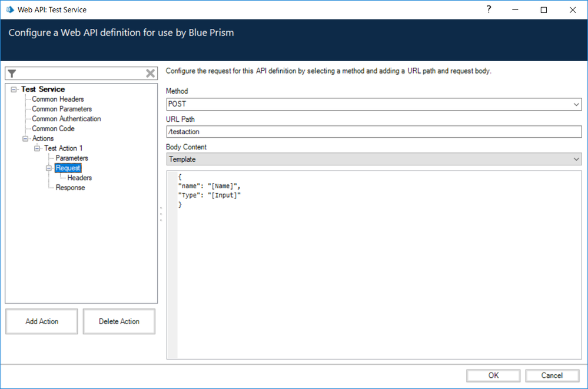Screen dimensions: 588x389
Task: Collapse the Test Service root node
Action: tap(14, 89)
